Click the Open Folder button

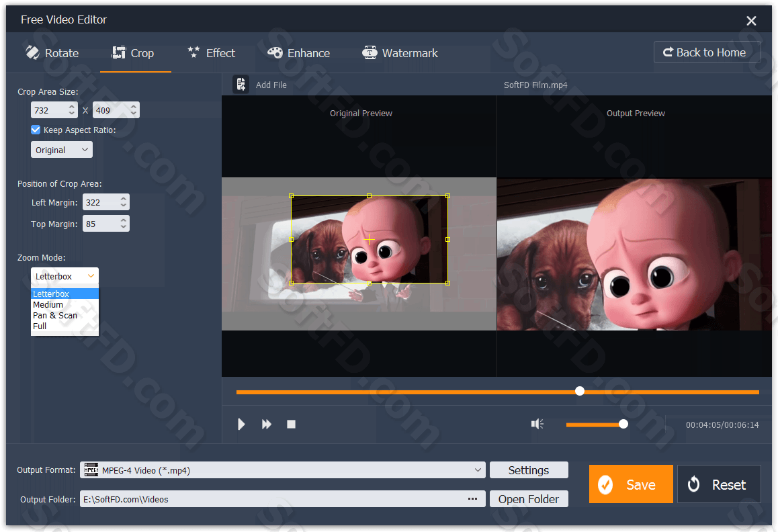pyautogui.click(x=529, y=498)
